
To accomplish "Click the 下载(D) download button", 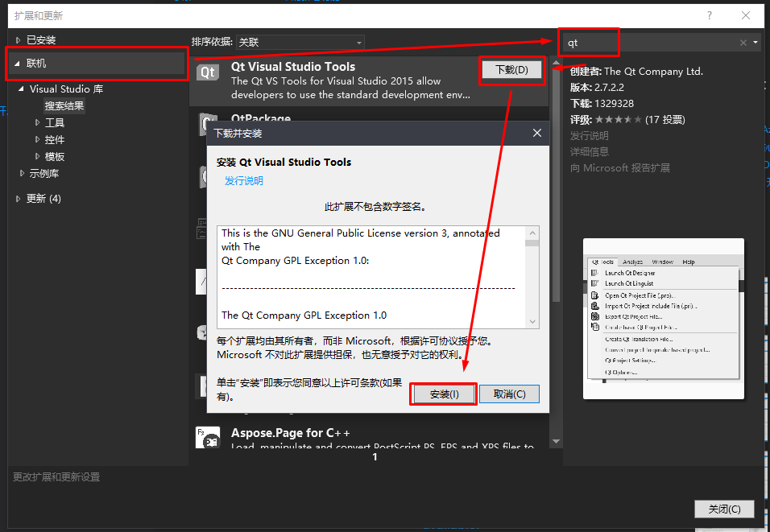I will pos(511,71).
